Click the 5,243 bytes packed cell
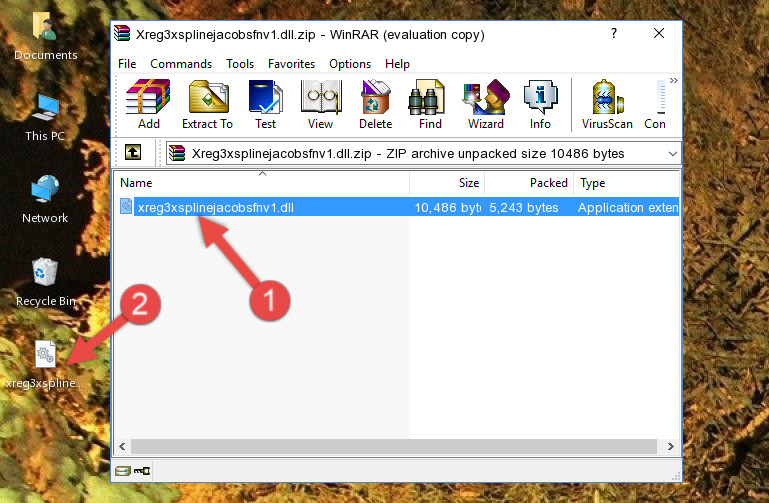The height and width of the screenshot is (503, 769). (523, 208)
